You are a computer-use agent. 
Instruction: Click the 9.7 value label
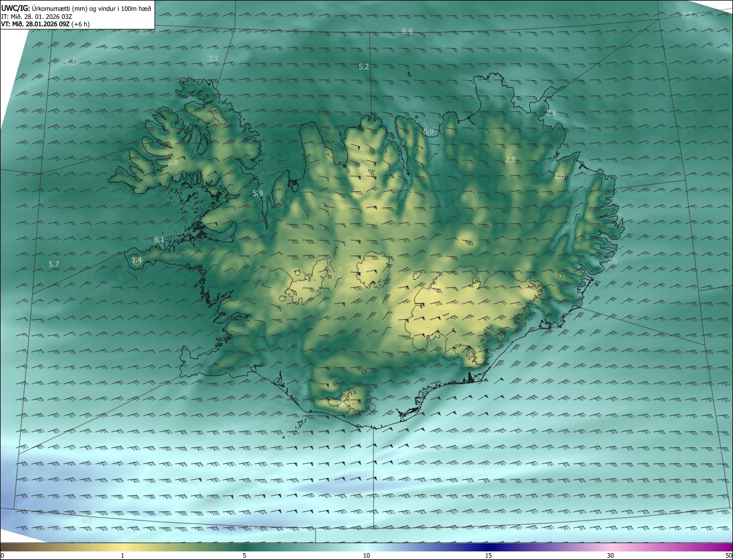(86, 520)
